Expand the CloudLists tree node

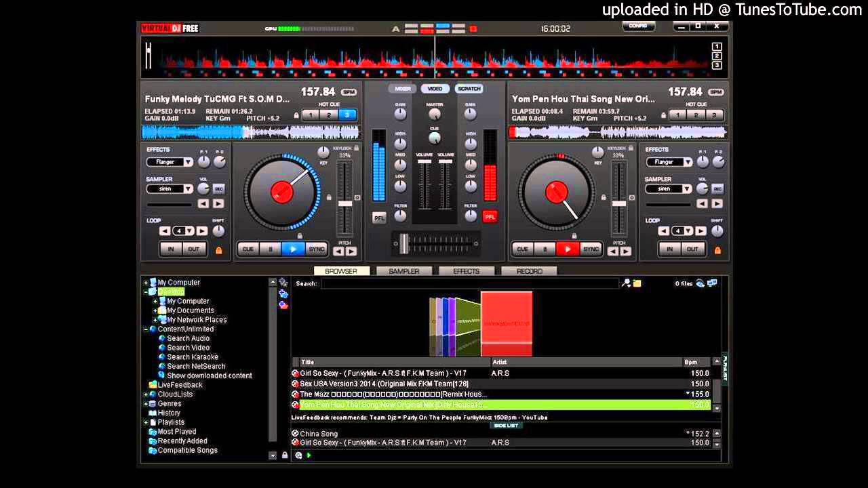146,394
